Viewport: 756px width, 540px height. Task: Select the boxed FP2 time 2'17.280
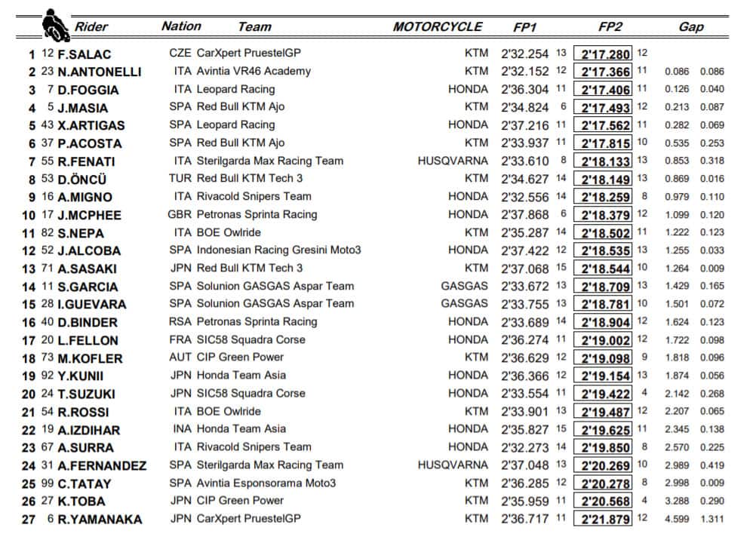pyautogui.click(x=603, y=54)
